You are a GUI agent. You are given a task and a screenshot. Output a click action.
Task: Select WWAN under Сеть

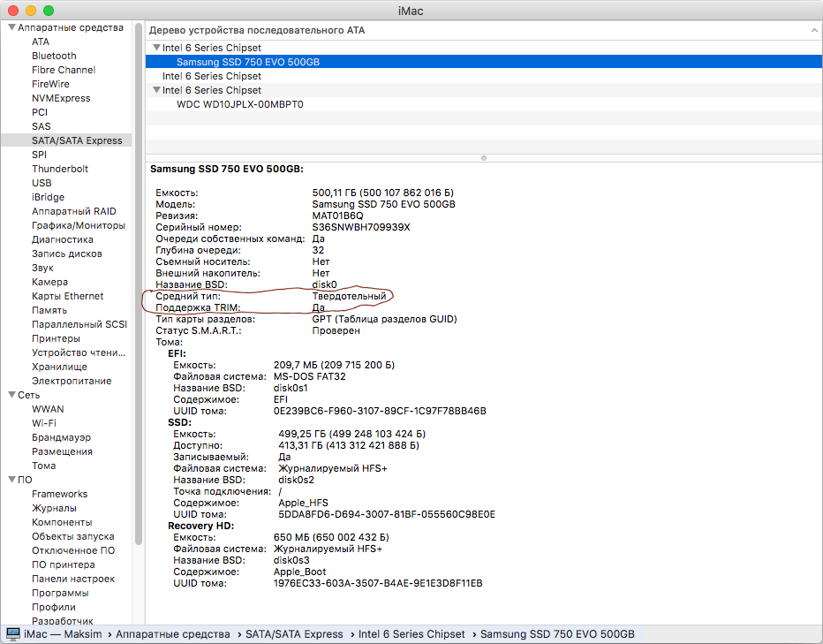pos(48,409)
